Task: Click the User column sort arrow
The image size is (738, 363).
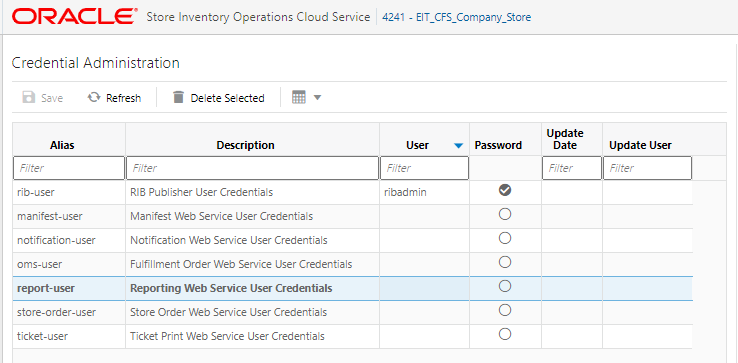Action: (459, 146)
